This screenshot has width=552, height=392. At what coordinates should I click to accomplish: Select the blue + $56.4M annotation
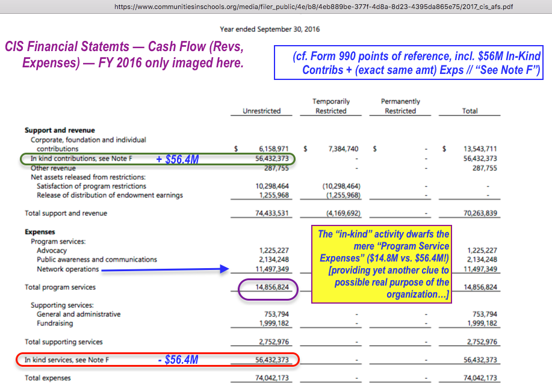click(x=178, y=159)
